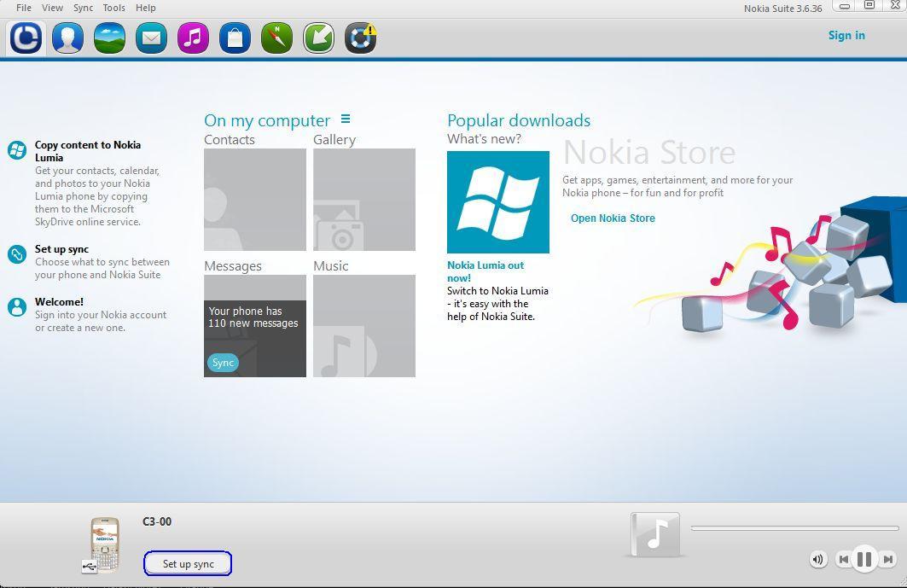Open the support lifebuoy icon with warning
Image resolution: width=907 pixels, height=588 pixels.
pyautogui.click(x=360, y=38)
